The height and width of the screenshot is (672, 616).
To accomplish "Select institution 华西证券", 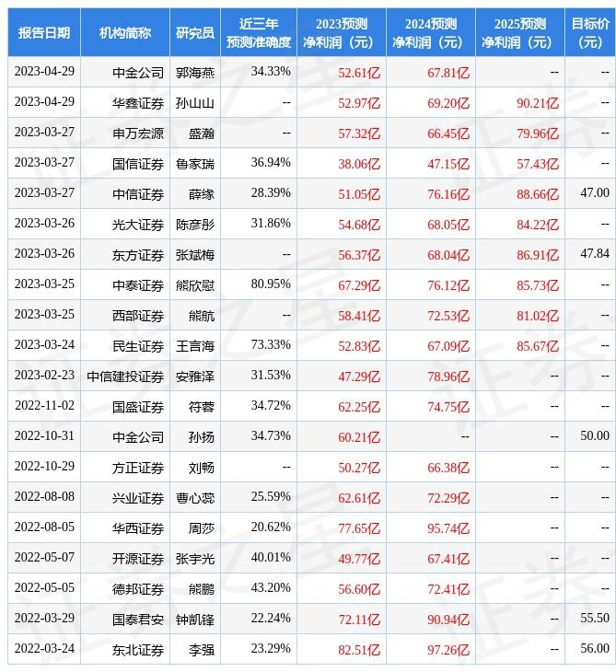I will [x=138, y=529].
